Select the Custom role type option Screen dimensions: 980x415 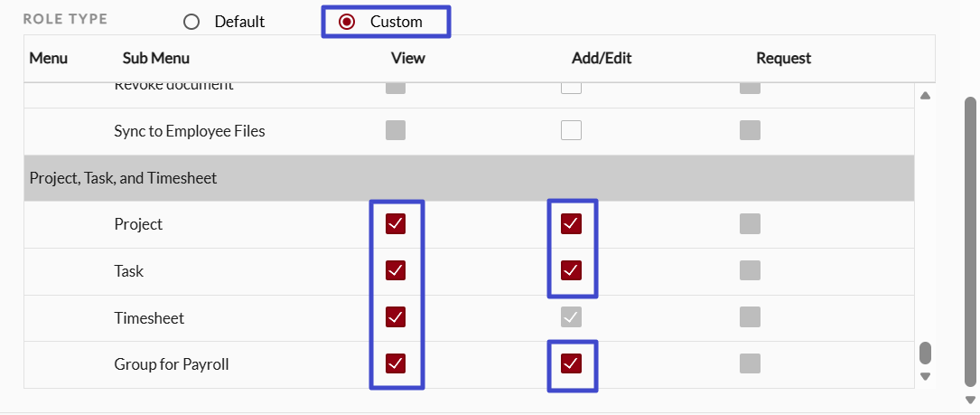[x=347, y=22]
